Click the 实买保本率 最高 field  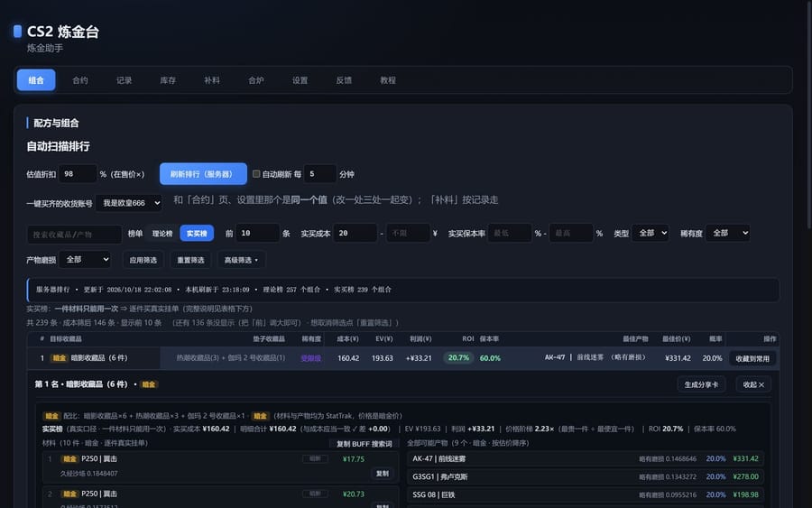pos(571,233)
